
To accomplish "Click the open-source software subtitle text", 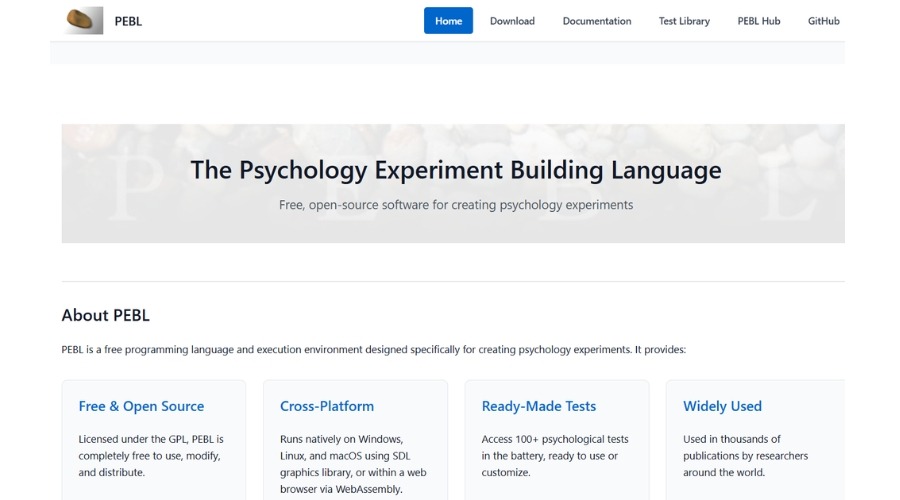I will [x=456, y=205].
